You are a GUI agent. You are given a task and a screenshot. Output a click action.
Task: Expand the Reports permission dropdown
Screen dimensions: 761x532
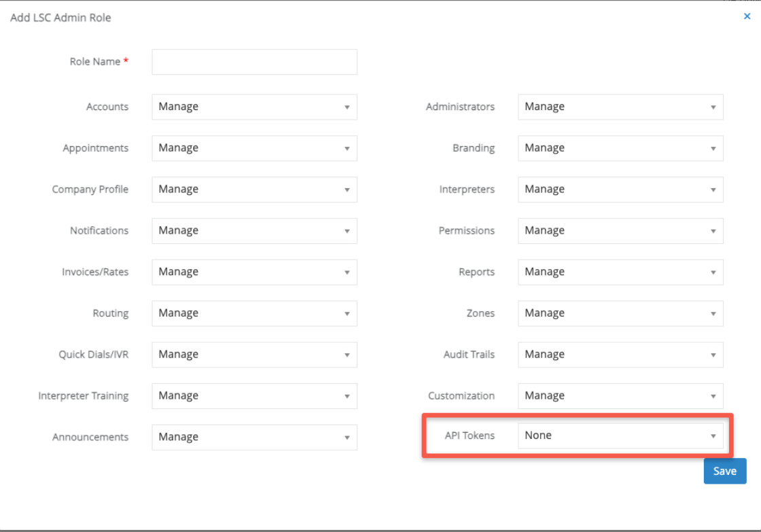(x=620, y=272)
